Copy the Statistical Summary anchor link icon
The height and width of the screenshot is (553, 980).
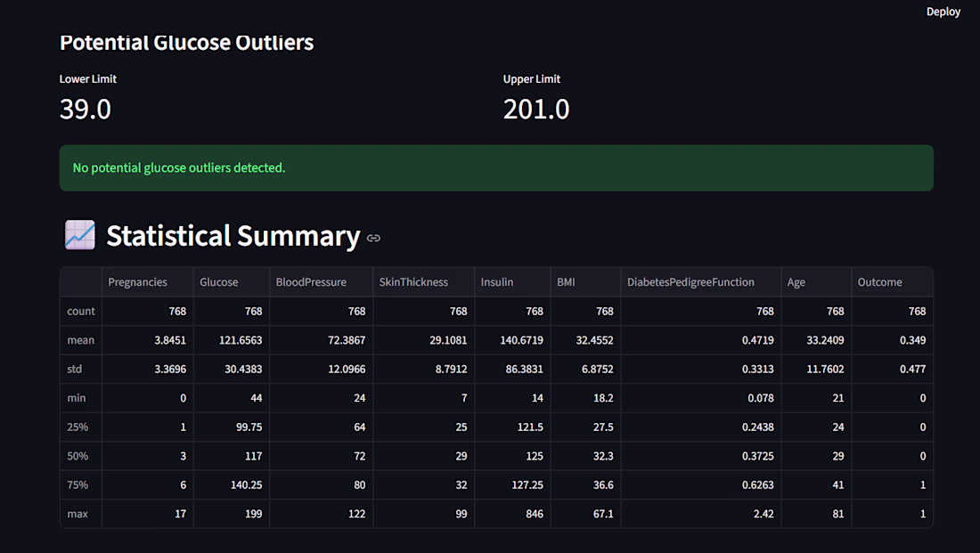pos(374,238)
